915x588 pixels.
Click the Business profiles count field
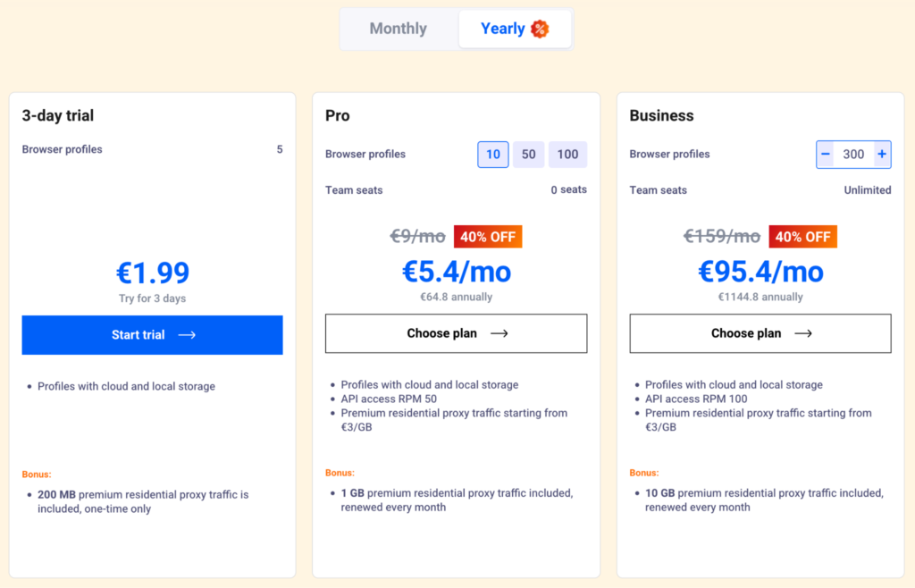pos(853,154)
